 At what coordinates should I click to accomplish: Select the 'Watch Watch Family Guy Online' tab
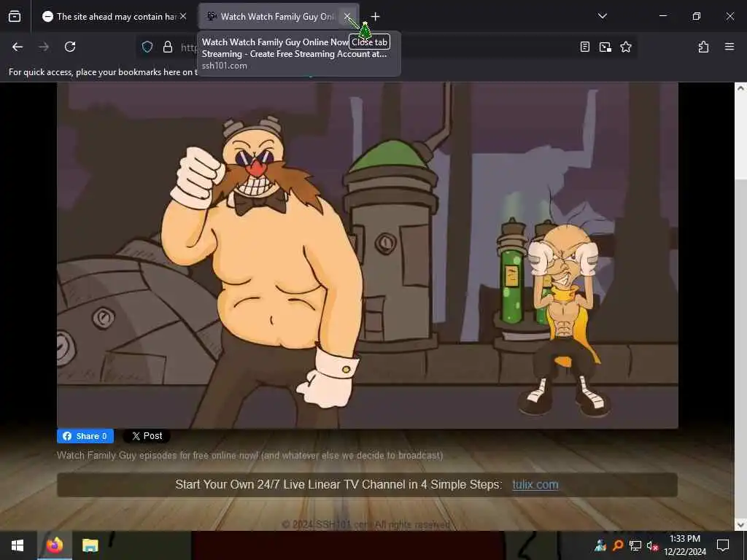[279, 17]
